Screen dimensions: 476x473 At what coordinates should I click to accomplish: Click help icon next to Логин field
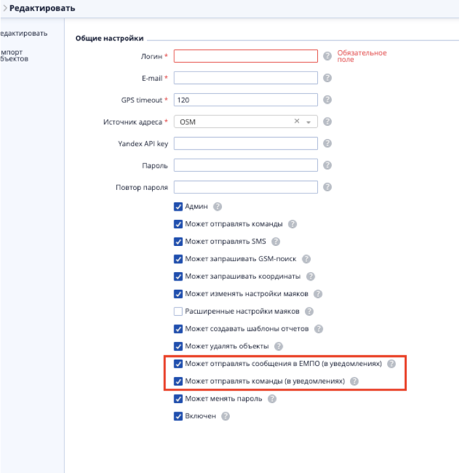point(328,56)
